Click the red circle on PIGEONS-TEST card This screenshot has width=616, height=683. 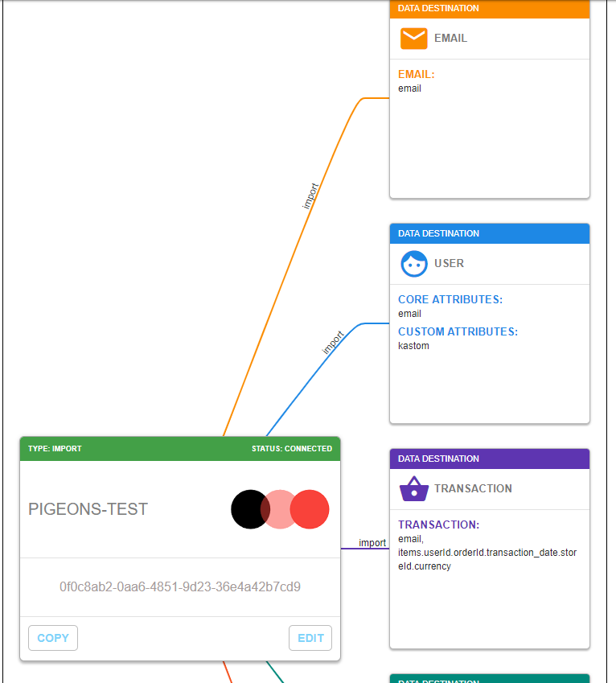click(310, 509)
